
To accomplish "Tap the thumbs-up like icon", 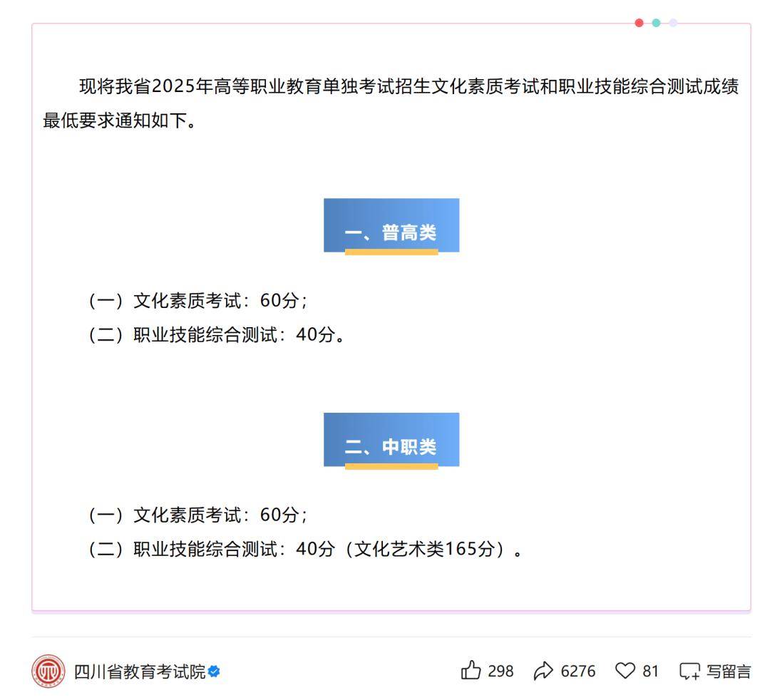I will [x=471, y=671].
